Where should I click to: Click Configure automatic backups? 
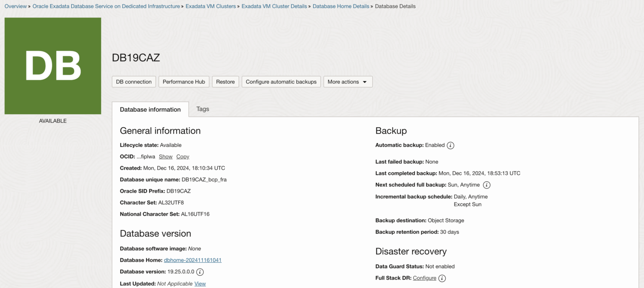click(x=281, y=81)
